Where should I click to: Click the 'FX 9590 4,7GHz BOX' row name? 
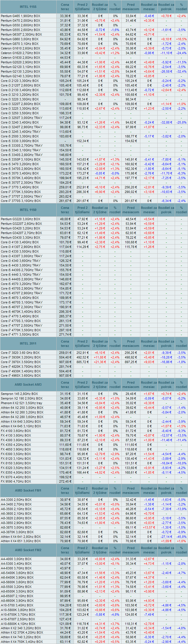(16, 481)
